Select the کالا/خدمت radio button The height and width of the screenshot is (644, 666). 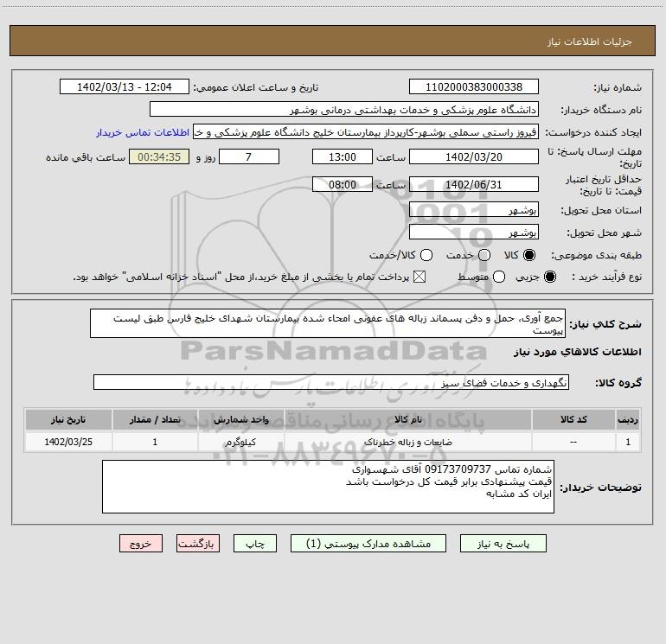point(426,255)
